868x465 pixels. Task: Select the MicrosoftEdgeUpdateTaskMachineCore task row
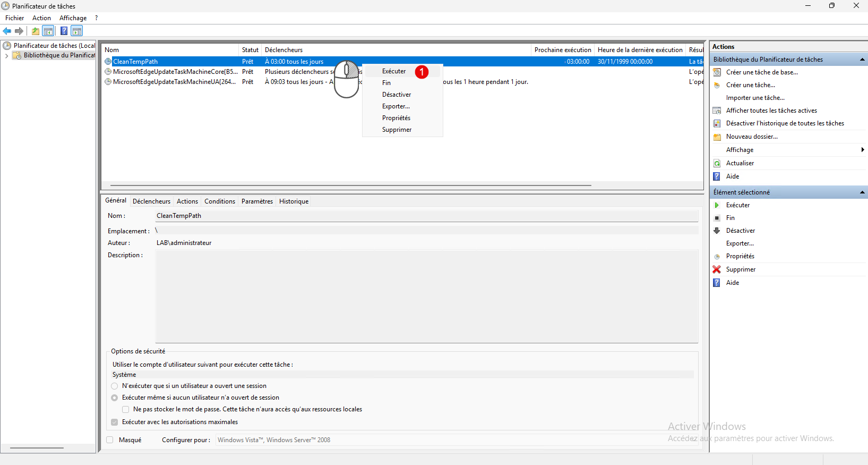175,72
